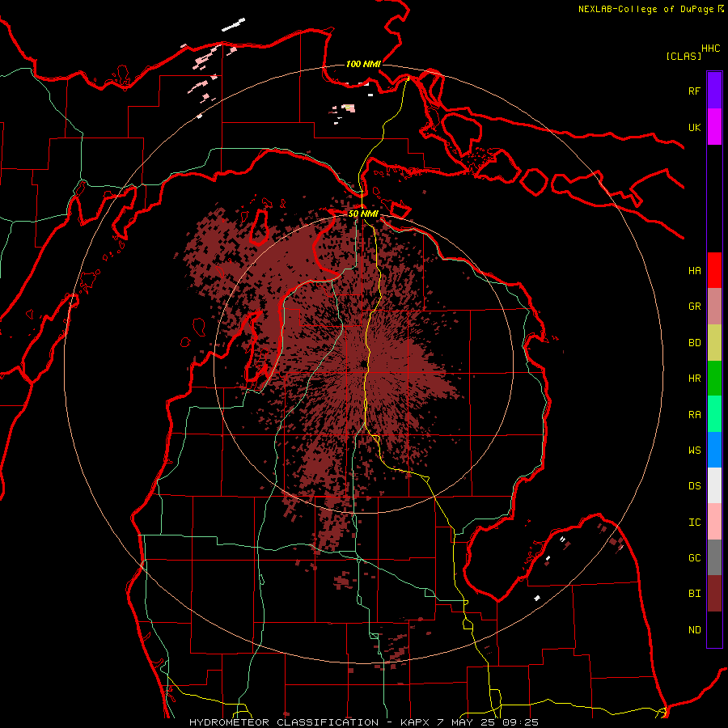Click the WS blue legend swatch
728x728 pixels.
click(714, 450)
